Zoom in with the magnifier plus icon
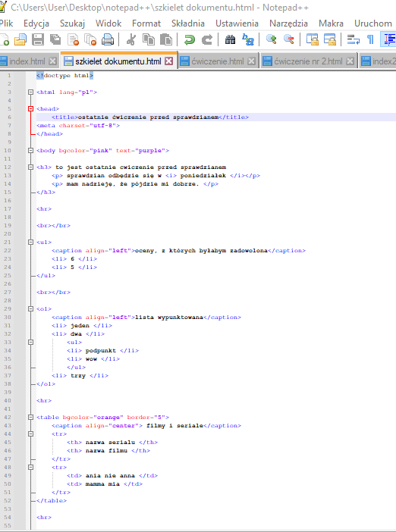The height and width of the screenshot is (532, 396). click(x=271, y=39)
